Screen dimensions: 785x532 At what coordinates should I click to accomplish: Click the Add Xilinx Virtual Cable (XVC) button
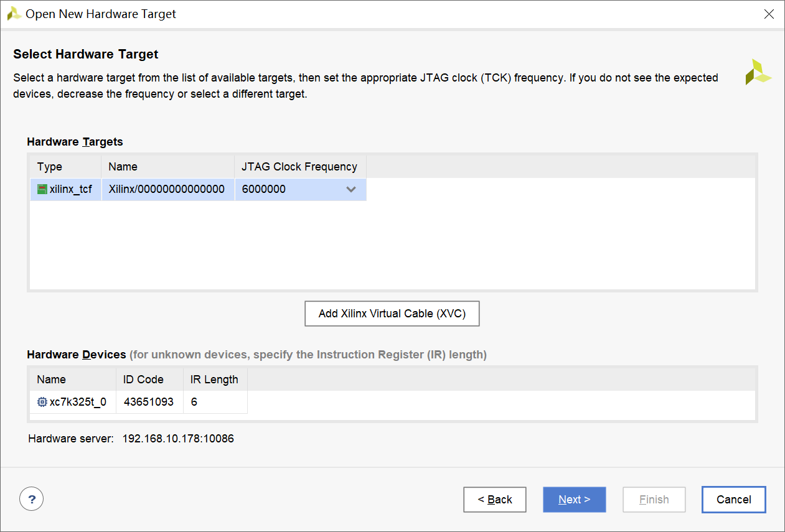point(392,314)
